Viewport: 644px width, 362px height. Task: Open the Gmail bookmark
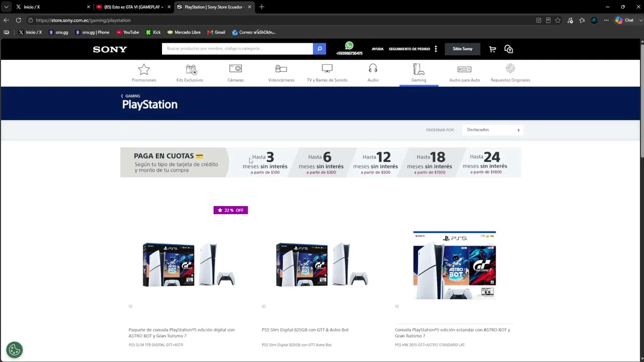tap(216, 32)
